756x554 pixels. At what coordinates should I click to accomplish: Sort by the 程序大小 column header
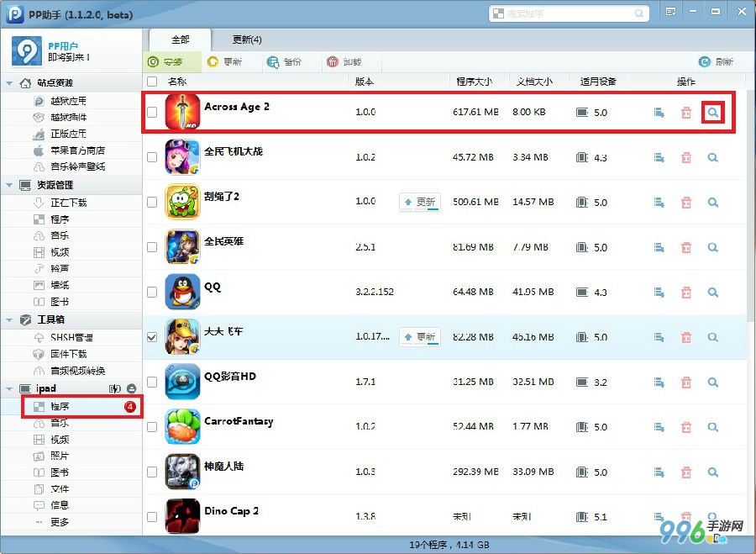475,82
